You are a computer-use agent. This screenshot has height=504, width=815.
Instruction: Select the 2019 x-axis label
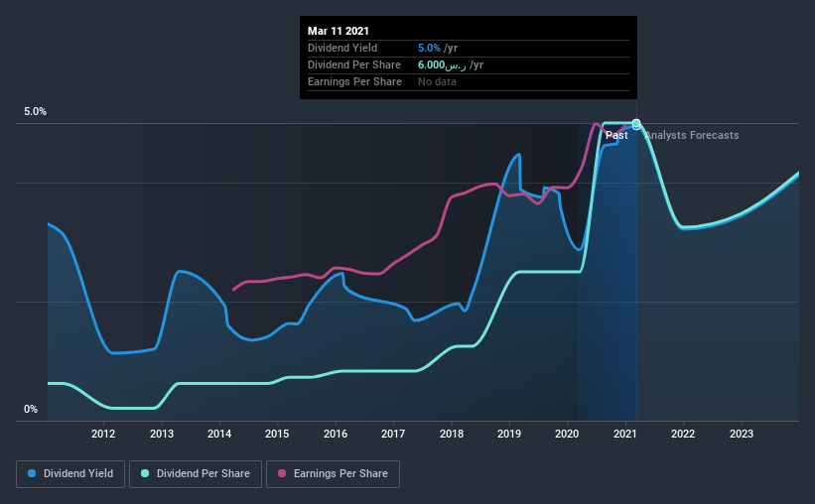(x=509, y=434)
